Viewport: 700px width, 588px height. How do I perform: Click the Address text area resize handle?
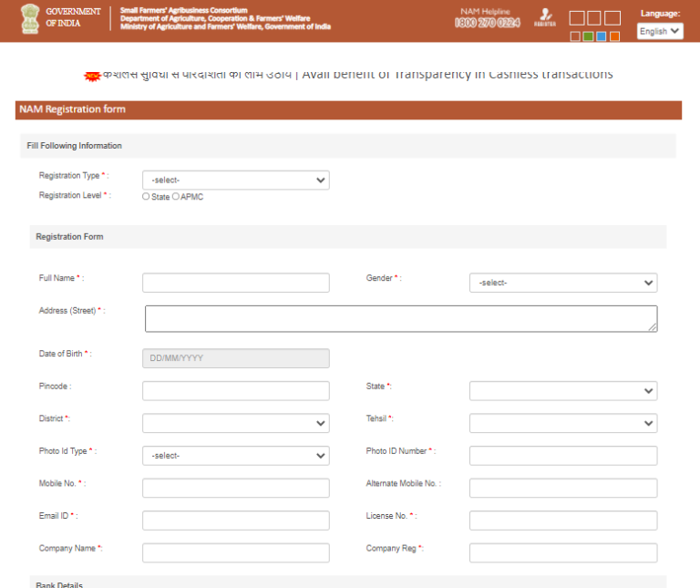pos(653,326)
